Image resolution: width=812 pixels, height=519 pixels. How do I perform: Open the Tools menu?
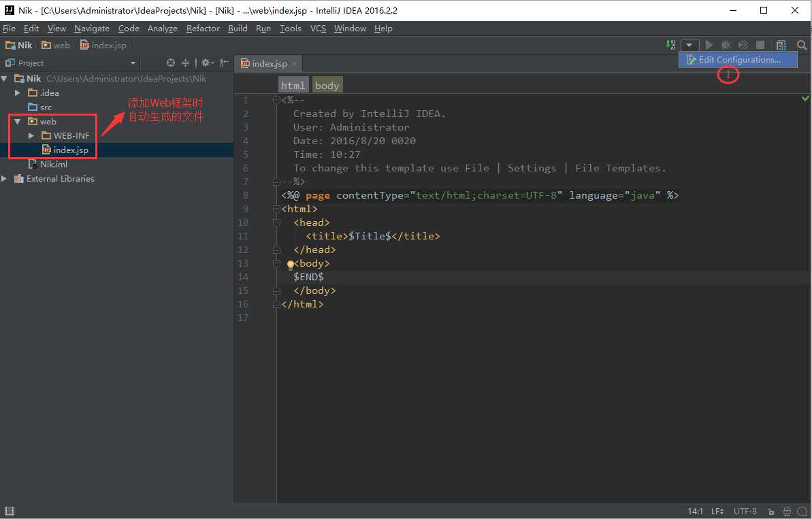pyautogui.click(x=290, y=29)
